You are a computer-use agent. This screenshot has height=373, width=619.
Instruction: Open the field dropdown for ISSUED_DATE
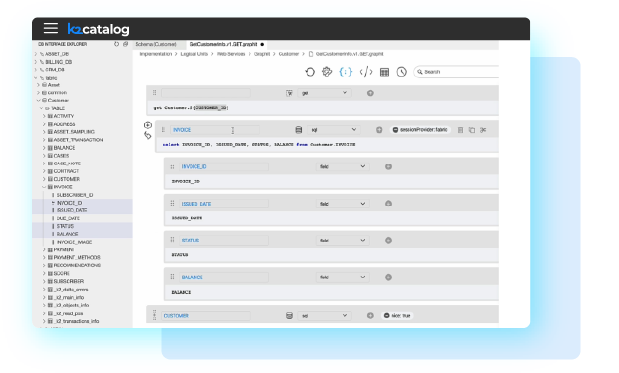click(343, 204)
